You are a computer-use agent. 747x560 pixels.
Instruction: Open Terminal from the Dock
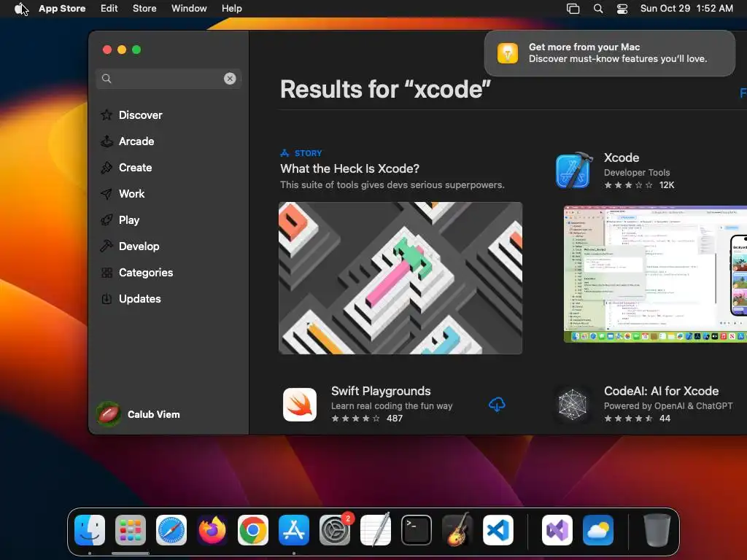417,530
